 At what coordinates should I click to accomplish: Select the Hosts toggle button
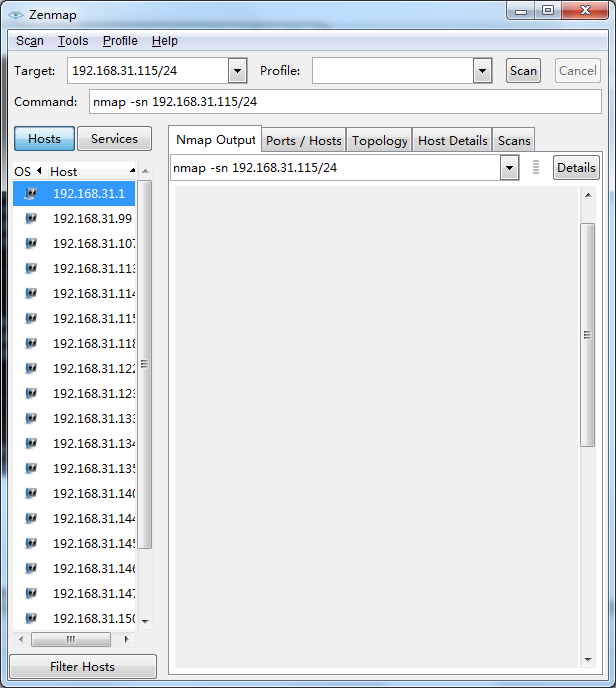point(44,139)
